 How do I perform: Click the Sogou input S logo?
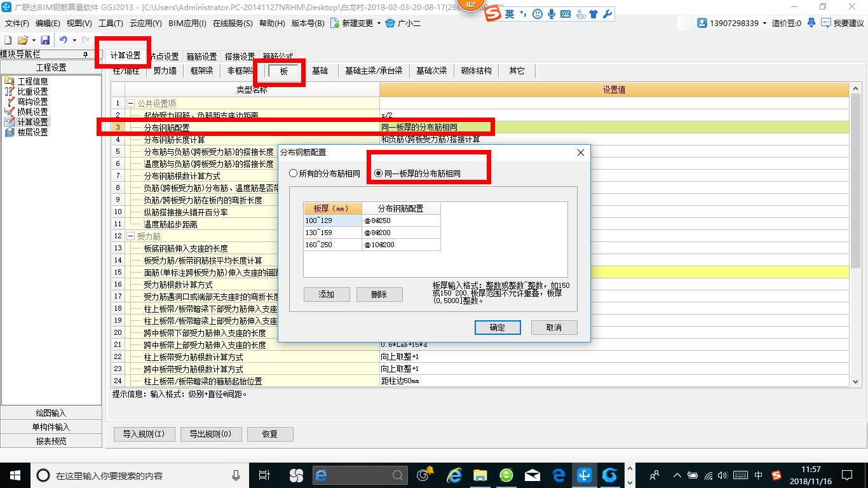[493, 14]
